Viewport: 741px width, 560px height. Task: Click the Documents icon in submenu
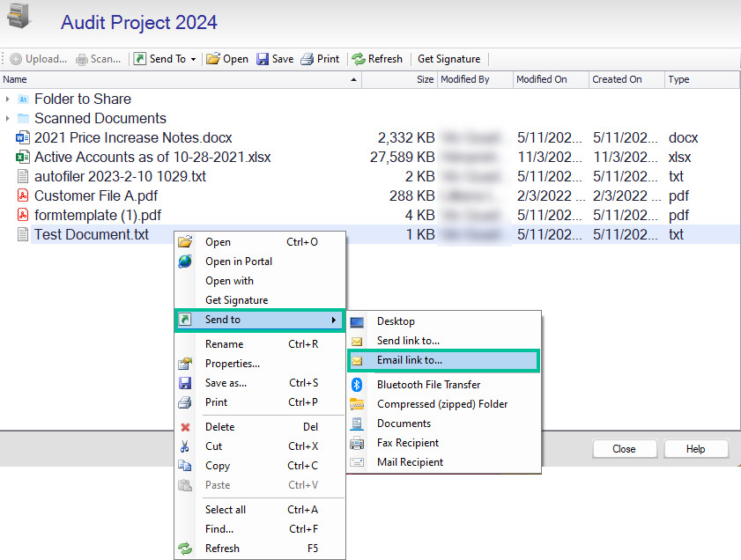click(357, 424)
